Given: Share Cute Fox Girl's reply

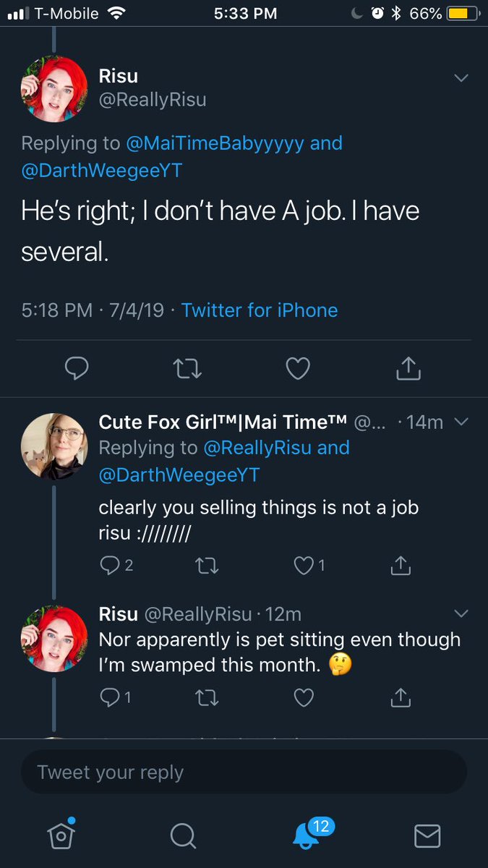Looking at the screenshot, I should (400, 566).
